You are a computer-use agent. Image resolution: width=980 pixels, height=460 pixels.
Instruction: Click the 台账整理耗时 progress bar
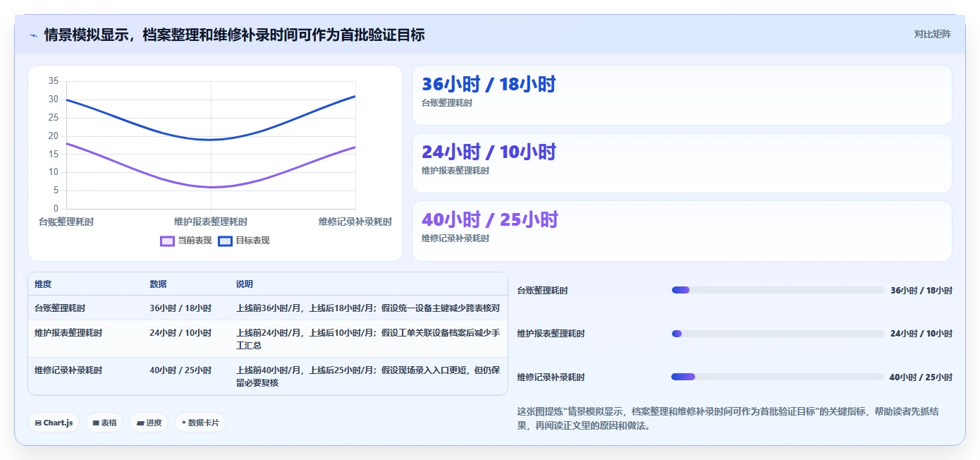778,290
